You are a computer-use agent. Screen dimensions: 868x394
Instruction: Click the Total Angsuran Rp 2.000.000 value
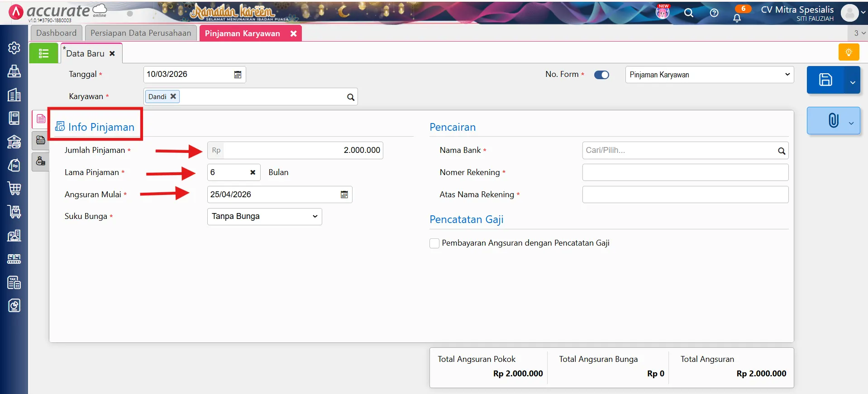(761, 374)
